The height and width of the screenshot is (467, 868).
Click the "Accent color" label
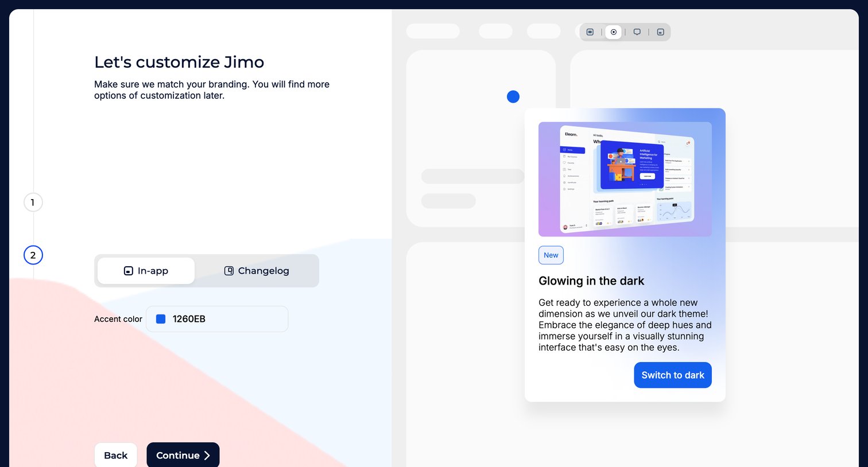coord(118,319)
